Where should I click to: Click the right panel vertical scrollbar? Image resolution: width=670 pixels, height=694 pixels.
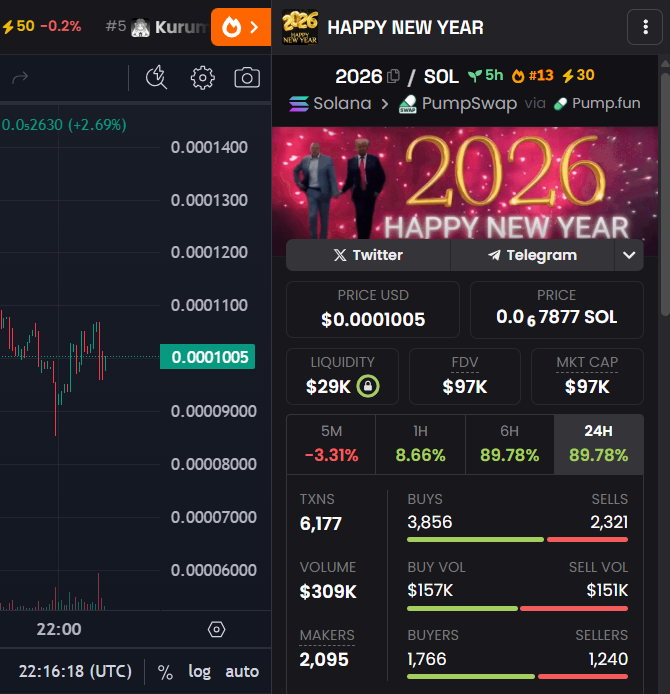pos(665,195)
